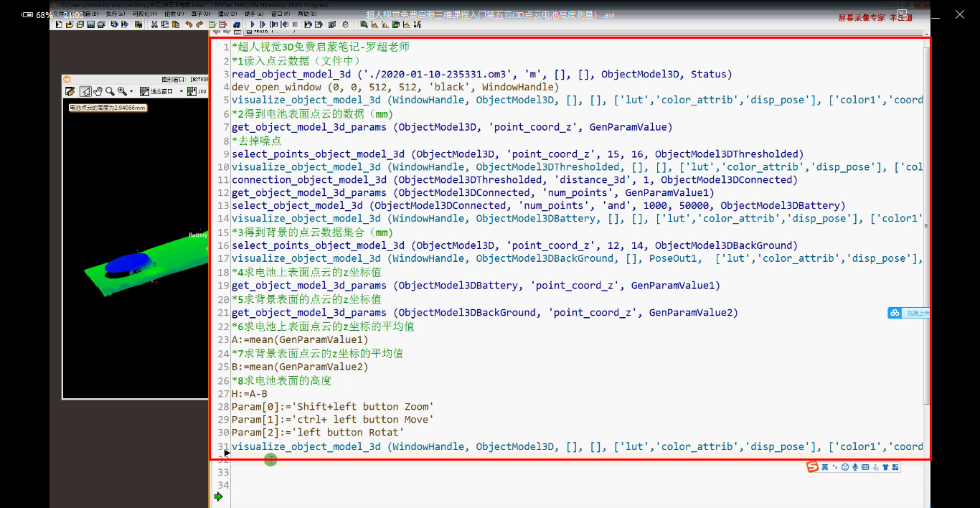980x508 pixels.
Task: Click the Save program floppy disk icon
Action: pyautogui.click(x=91, y=24)
